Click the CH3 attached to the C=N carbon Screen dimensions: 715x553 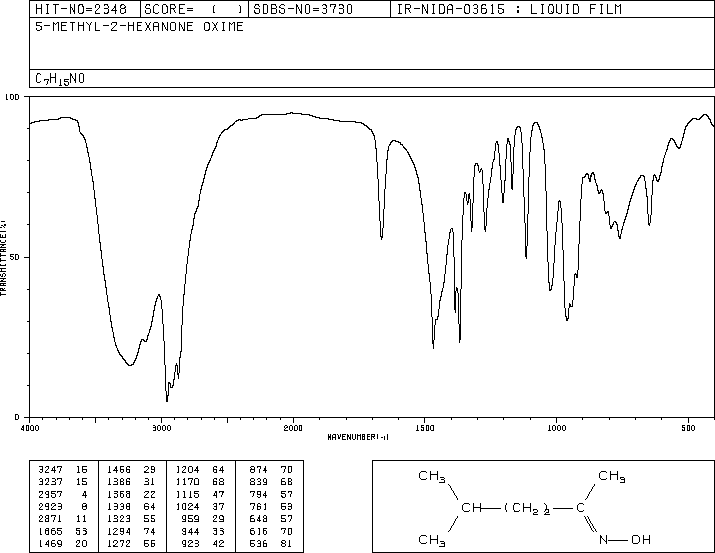coord(612,476)
